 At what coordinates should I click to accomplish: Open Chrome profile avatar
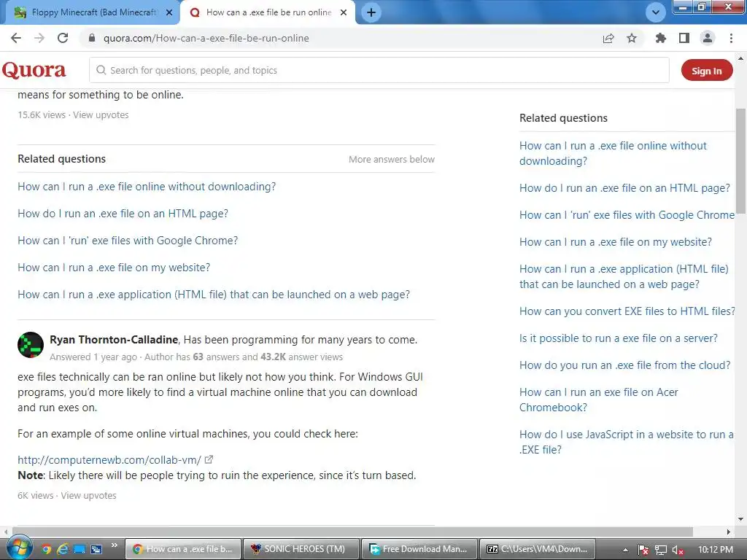708,38
